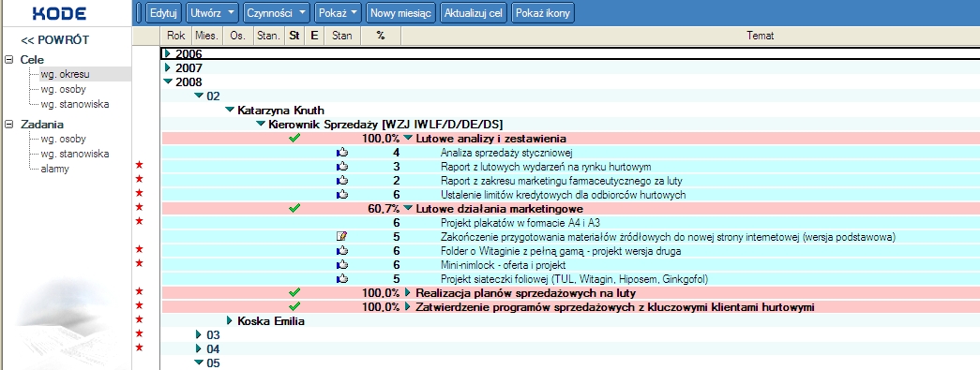980x370 pixels.
Task: Select wg. stanowiska under Zadania
Action: (74, 155)
